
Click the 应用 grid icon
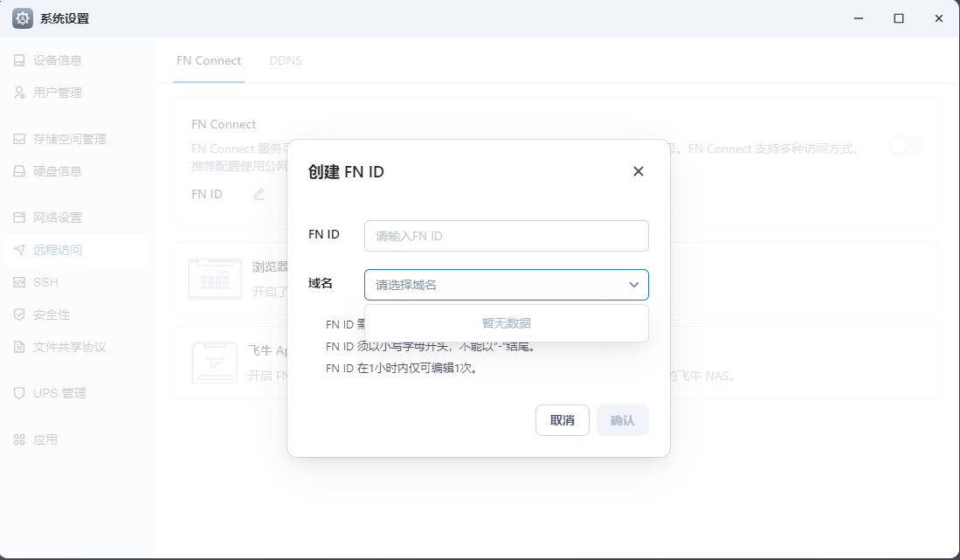[x=19, y=439]
